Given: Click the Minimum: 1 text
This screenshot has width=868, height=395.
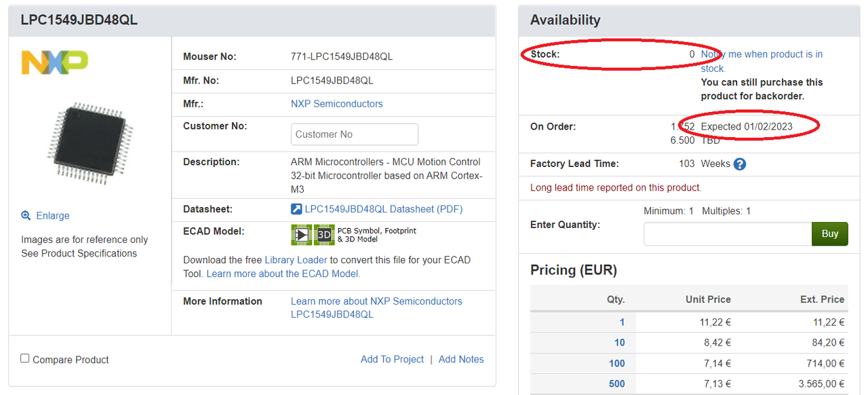Looking at the screenshot, I should click(x=669, y=211).
